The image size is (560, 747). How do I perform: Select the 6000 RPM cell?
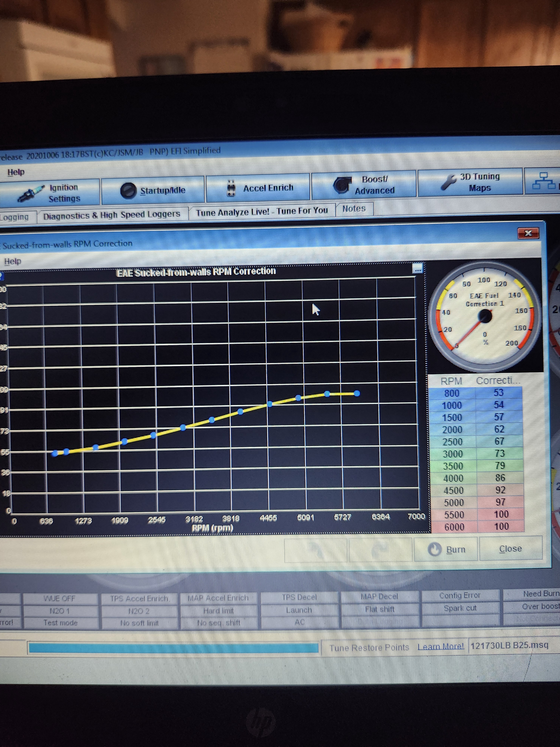[x=454, y=527]
